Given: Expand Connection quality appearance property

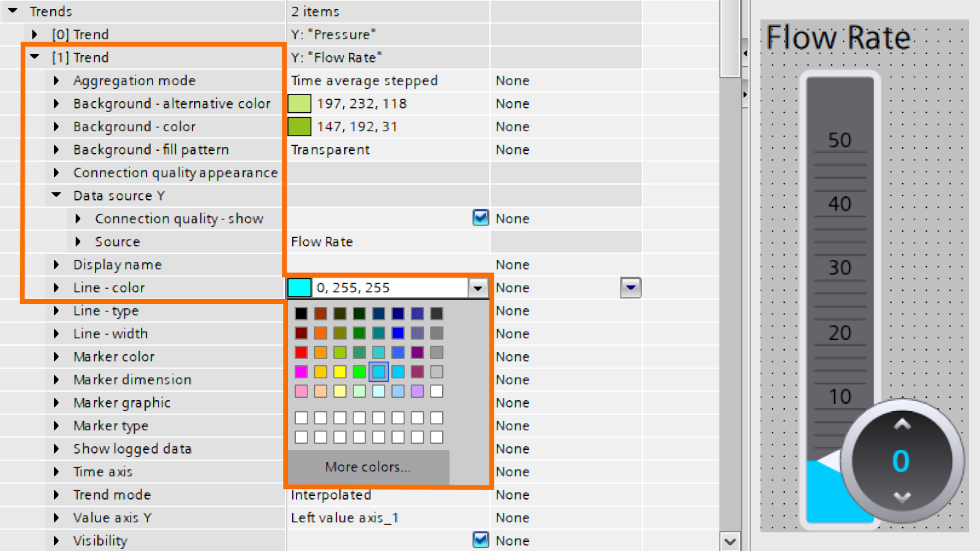Looking at the screenshot, I should coord(56,173).
